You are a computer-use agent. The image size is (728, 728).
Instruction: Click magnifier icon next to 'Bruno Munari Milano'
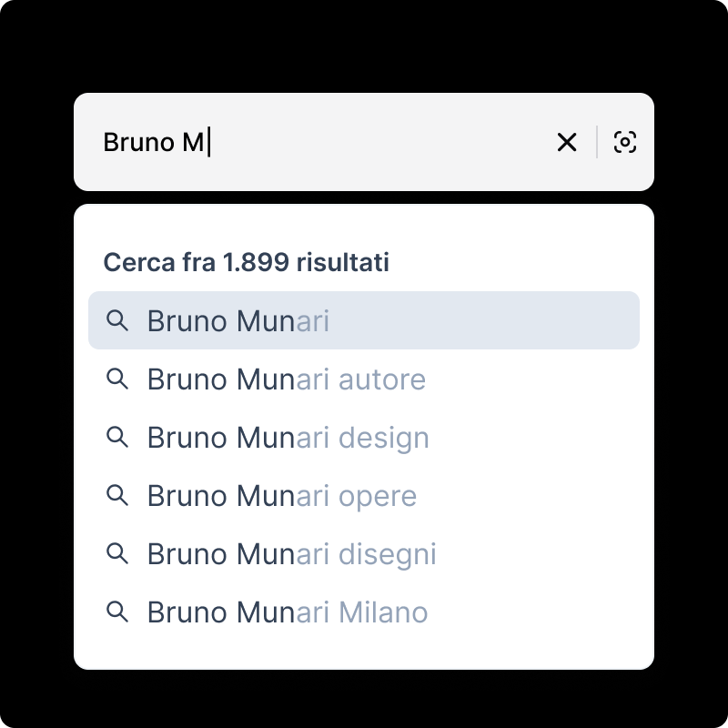[x=117, y=612]
